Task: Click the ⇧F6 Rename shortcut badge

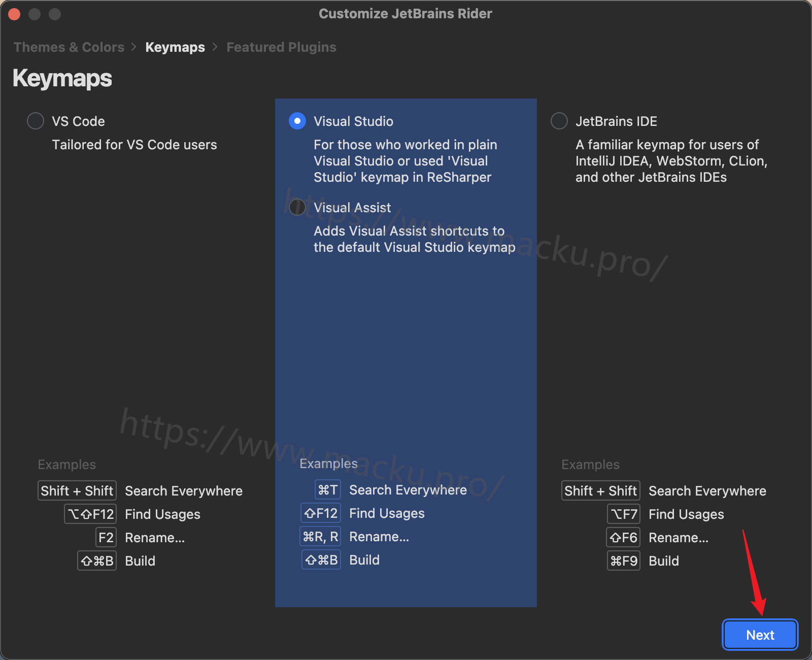Action: click(623, 538)
